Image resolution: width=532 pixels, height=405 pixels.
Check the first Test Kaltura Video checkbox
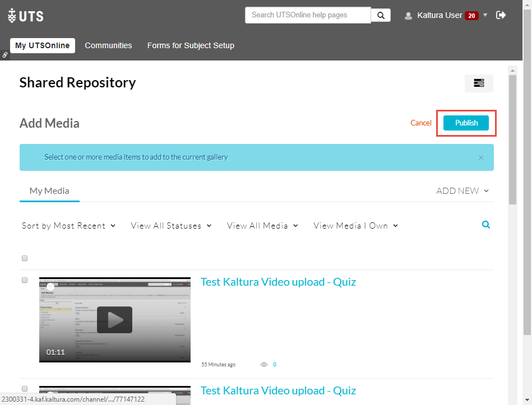pyautogui.click(x=25, y=280)
